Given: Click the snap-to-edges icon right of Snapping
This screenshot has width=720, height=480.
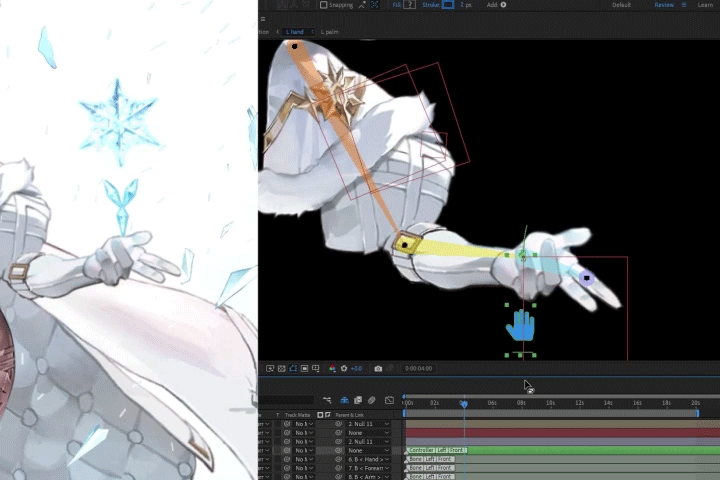Looking at the screenshot, I should click(362, 5).
